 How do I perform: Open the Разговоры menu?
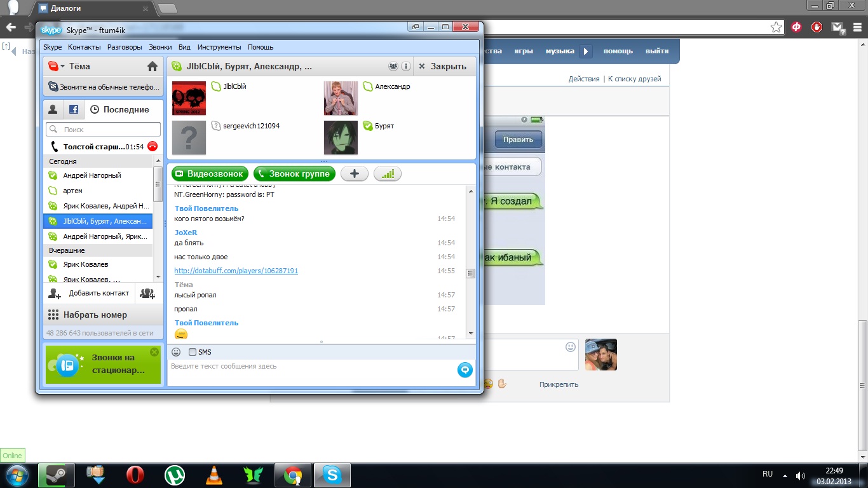[125, 47]
